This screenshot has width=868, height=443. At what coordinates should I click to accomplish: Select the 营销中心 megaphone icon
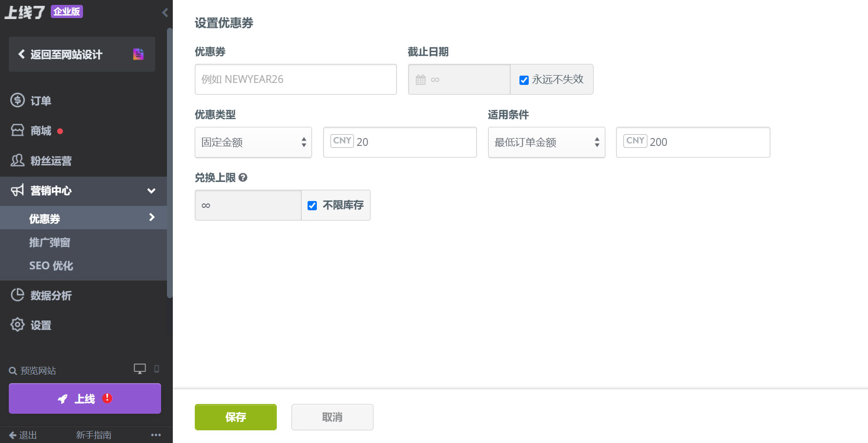click(17, 191)
